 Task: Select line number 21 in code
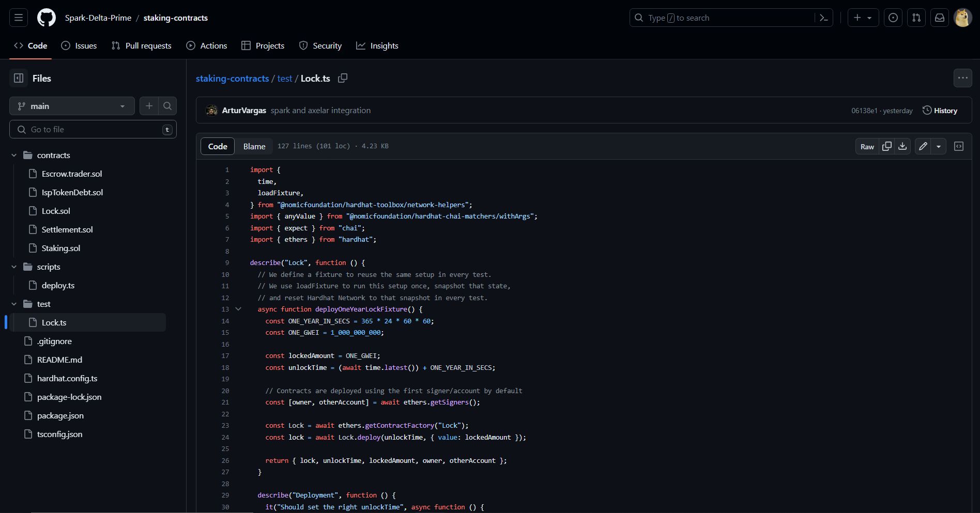(225, 402)
